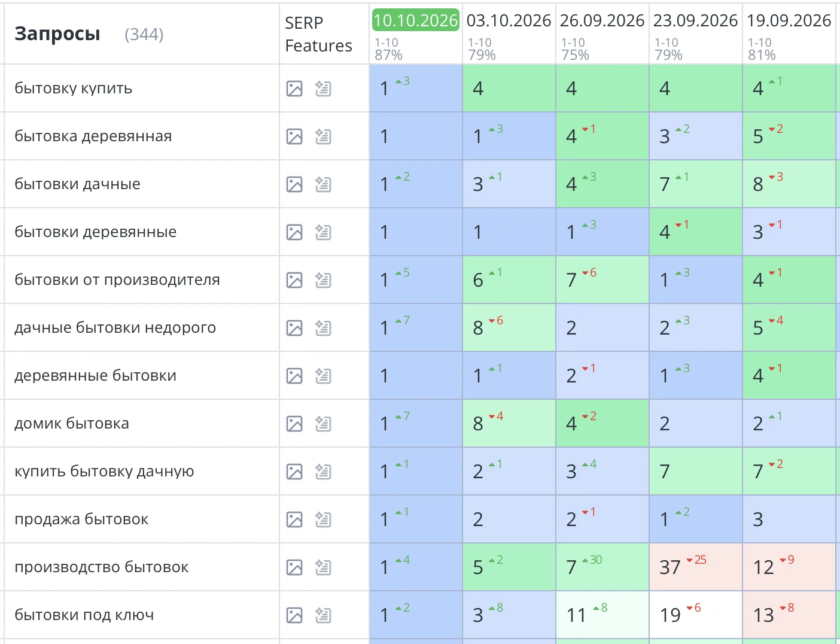Click position 6 cell for 'бытовки от производителя'
The width and height of the screenshot is (840, 644).
tap(509, 280)
